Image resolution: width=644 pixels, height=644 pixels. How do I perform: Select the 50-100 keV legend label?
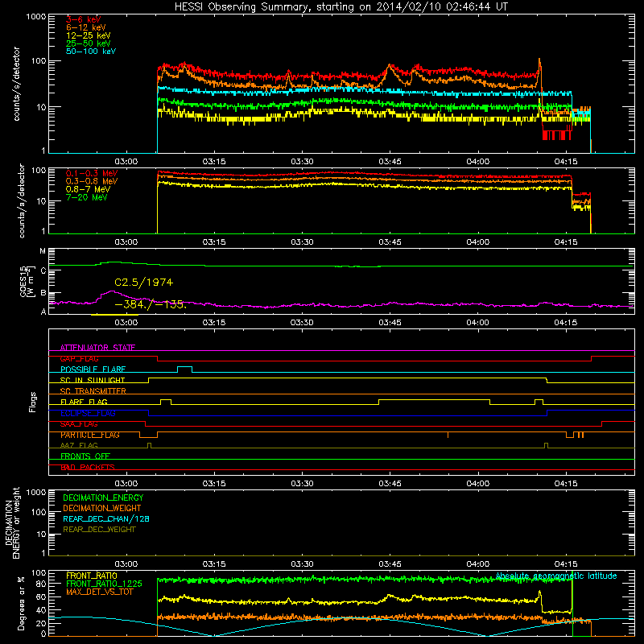coord(91,51)
